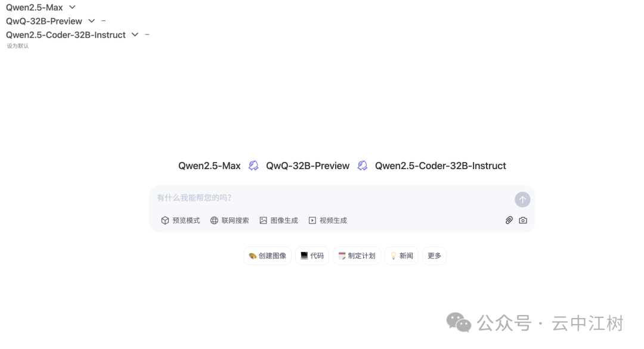Open the Qwen2.5-Coder-32B-Instruct model dropdown chevron
The image size is (644, 349).
135,35
